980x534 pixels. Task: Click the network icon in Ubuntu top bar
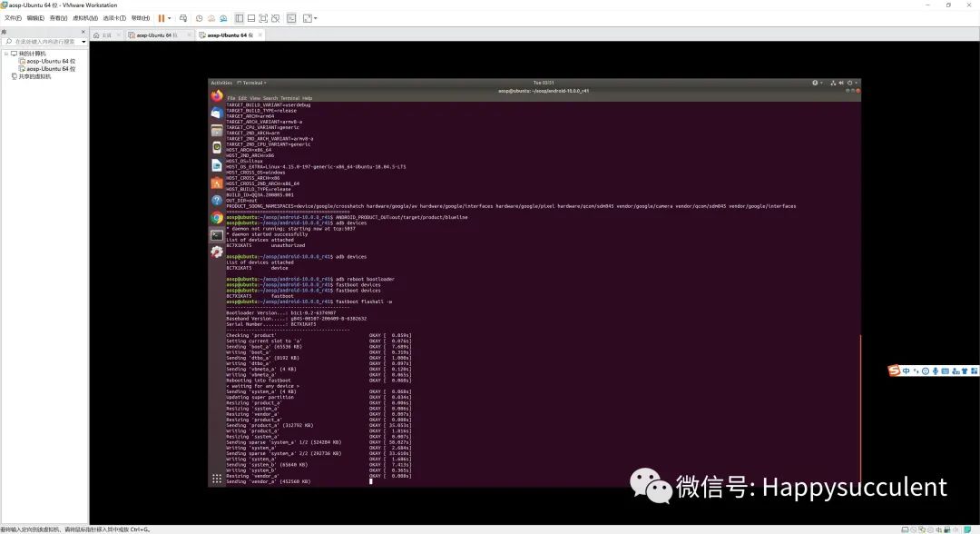pos(833,83)
